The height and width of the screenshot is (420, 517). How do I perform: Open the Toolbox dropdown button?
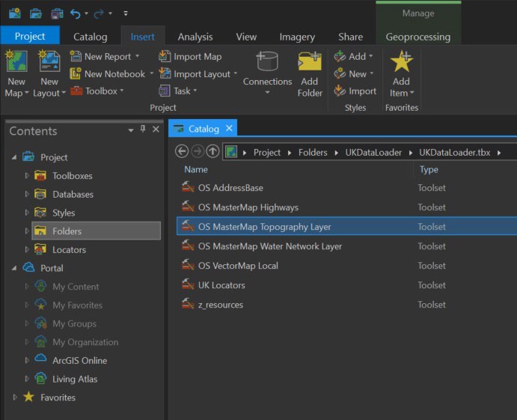pyautogui.click(x=97, y=91)
